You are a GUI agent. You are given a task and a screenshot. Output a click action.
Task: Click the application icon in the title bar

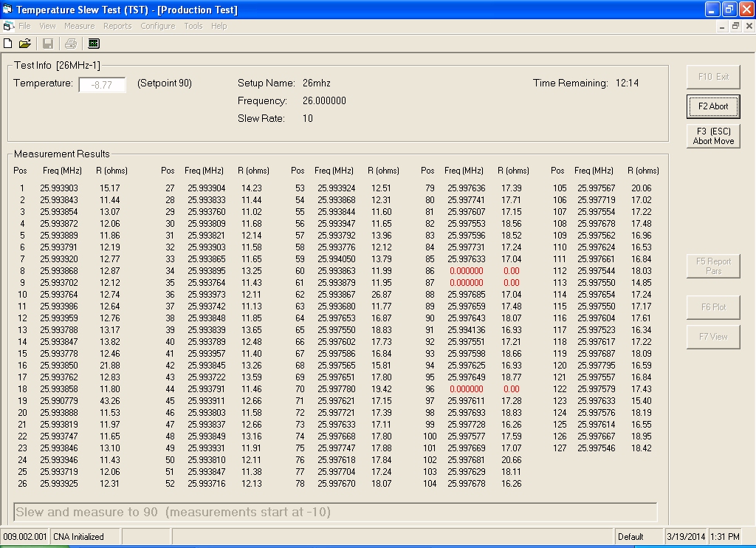(8, 10)
